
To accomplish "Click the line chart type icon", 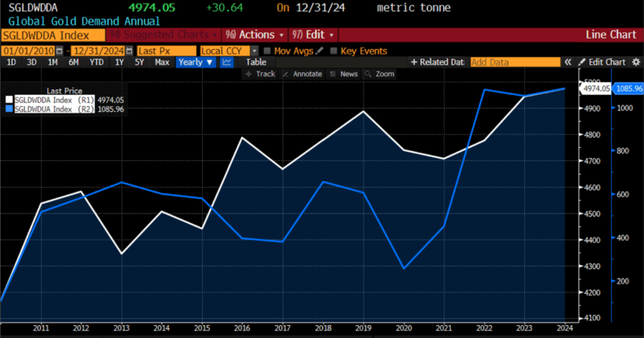I will tap(228, 62).
